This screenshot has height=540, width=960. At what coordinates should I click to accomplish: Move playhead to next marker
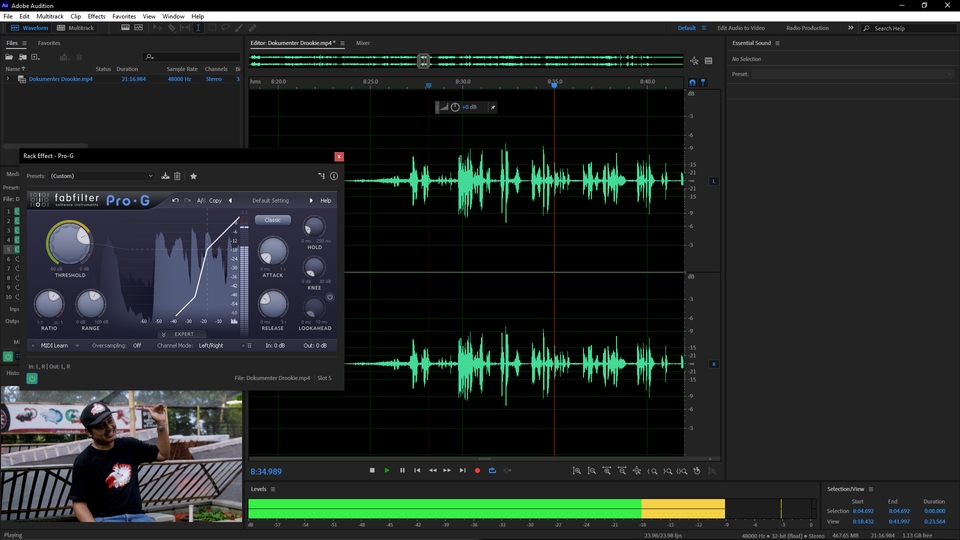(x=462, y=470)
